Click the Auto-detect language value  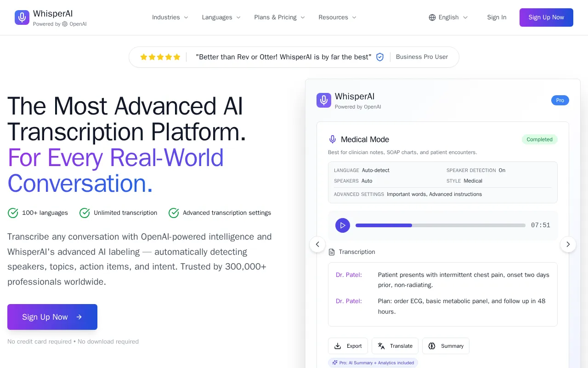pyautogui.click(x=375, y=170)
